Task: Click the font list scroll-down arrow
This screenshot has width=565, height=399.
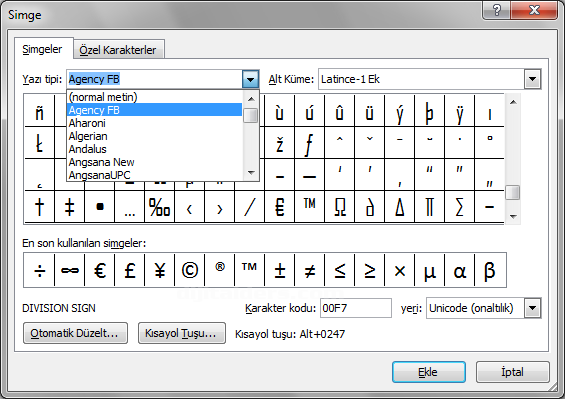Action: click(251, 173)
